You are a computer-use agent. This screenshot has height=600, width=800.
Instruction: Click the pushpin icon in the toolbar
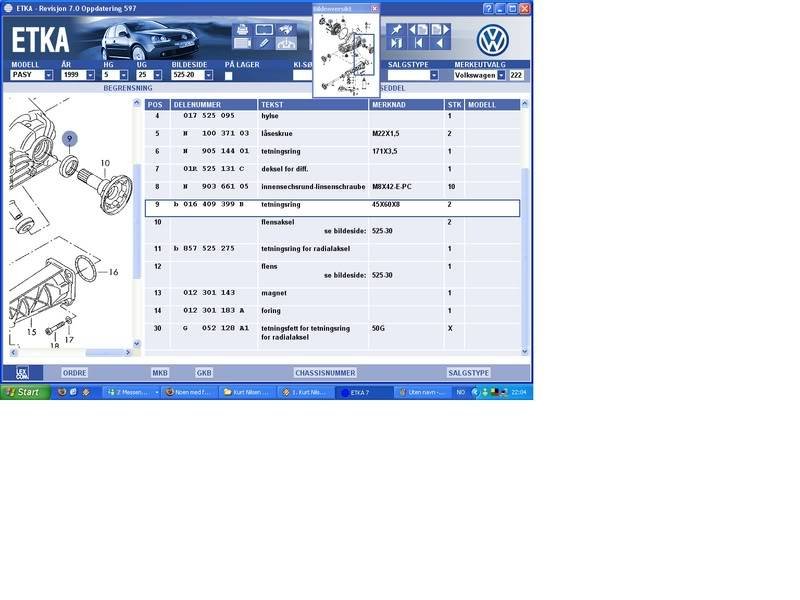tap(397, 29)
